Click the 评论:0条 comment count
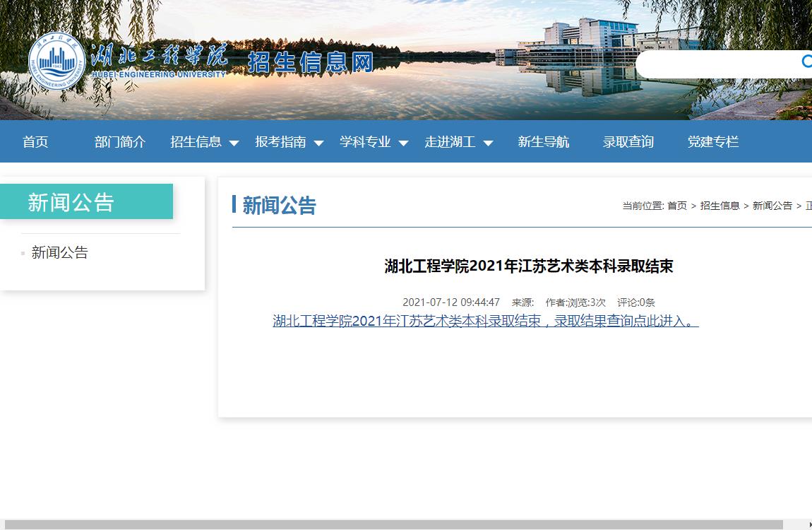Image resolution: width=812 pixels, height=530 pixels. click(x=636, y=302)
